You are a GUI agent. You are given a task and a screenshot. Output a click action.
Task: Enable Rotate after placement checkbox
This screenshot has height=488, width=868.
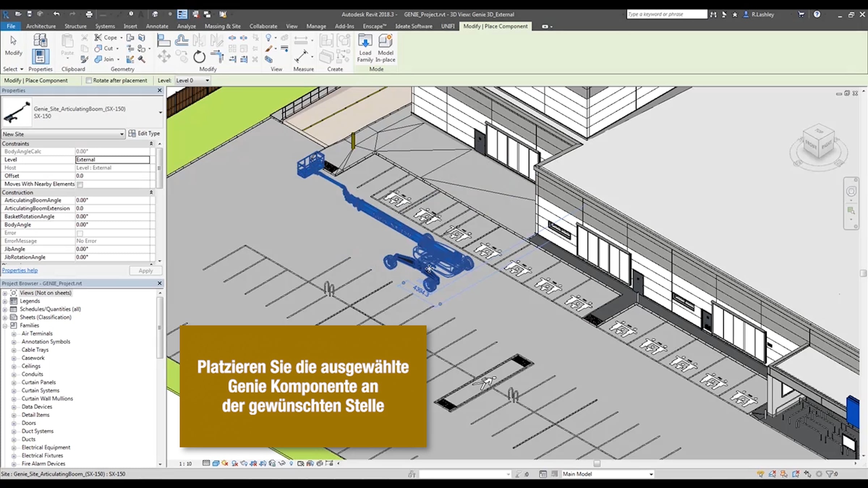[89, 81]
